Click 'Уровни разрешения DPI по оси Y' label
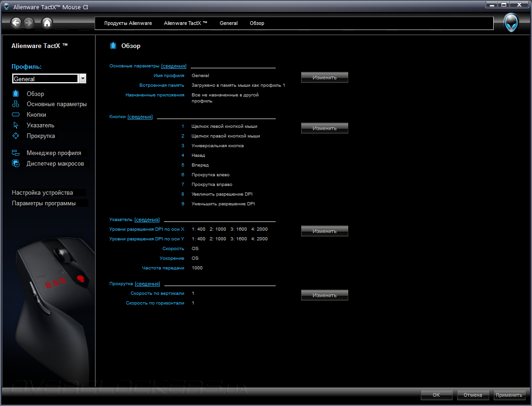The width and height of the screenshot is (532, 406). [x=146, y=239]
